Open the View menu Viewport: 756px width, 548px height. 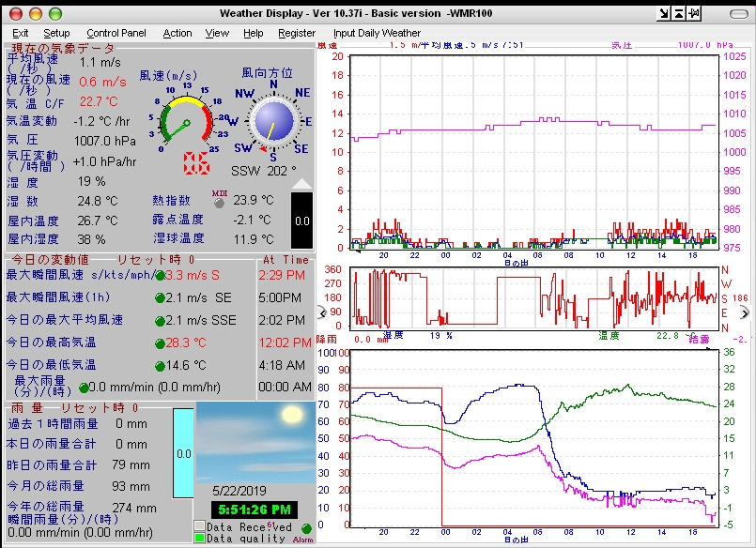point(217,33)
